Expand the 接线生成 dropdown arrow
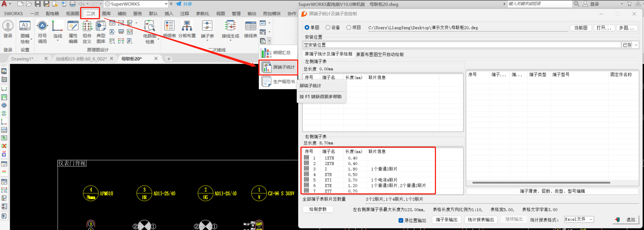Image resolution: width=644 pixels, height=230 pixels. tap(230, 41)
